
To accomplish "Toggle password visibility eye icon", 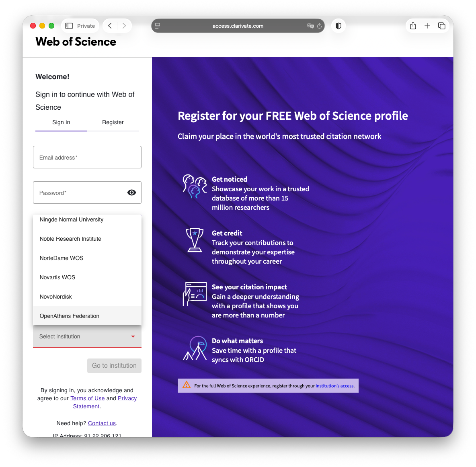I will (131, 193).
